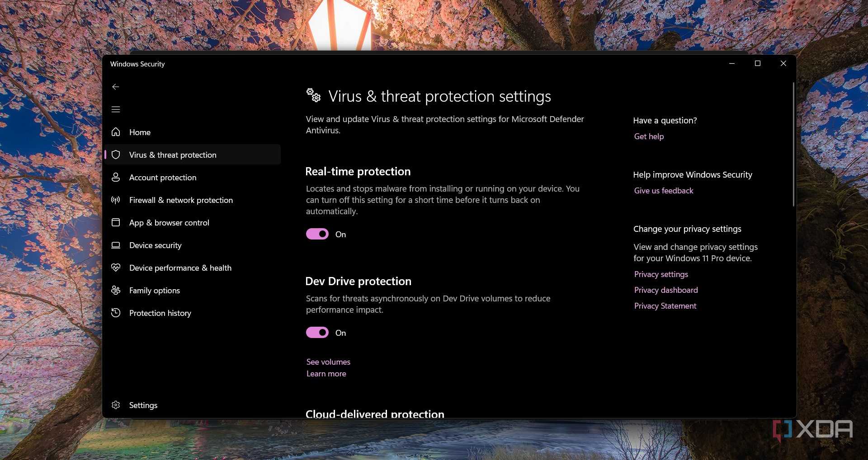Open the See volumes link
Screen dimensions: 868x460
(328, 362)
